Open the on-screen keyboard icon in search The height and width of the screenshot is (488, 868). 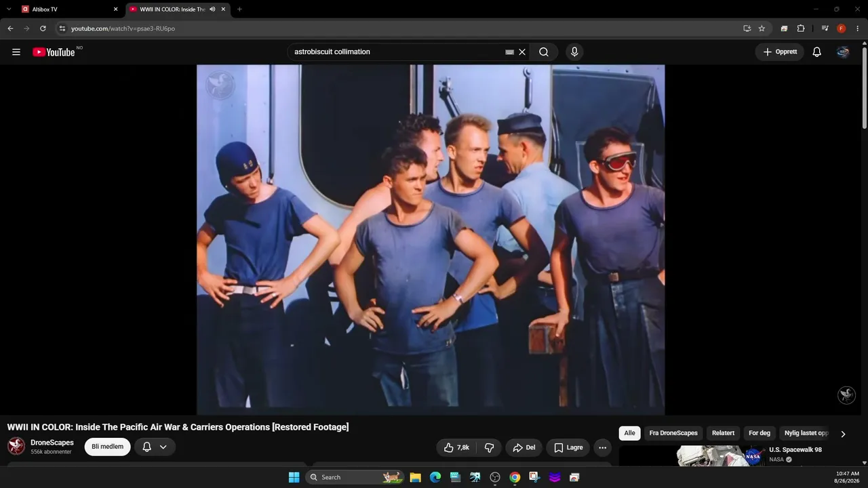coord(510,52)
